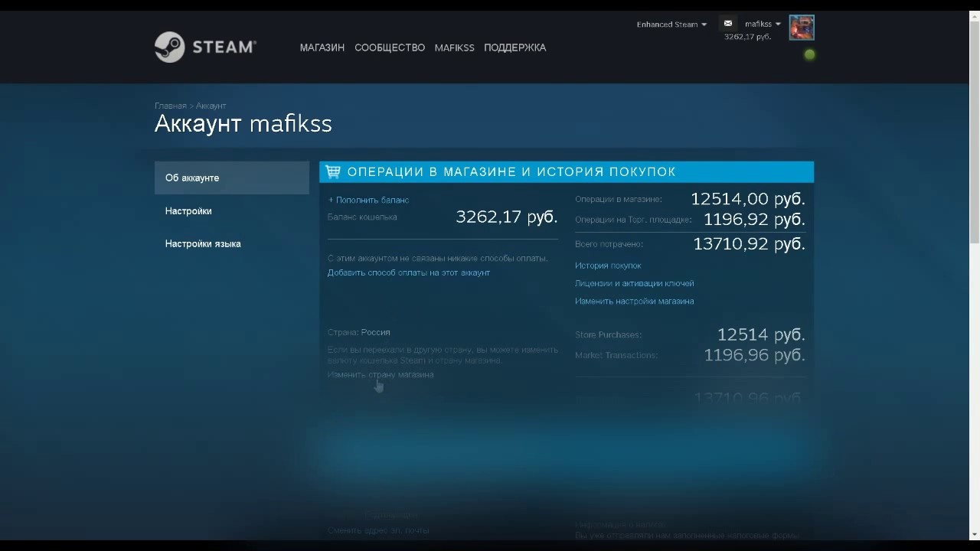Click Изменить настройки магазина link

pyautogui.click(x=635, y=301)
